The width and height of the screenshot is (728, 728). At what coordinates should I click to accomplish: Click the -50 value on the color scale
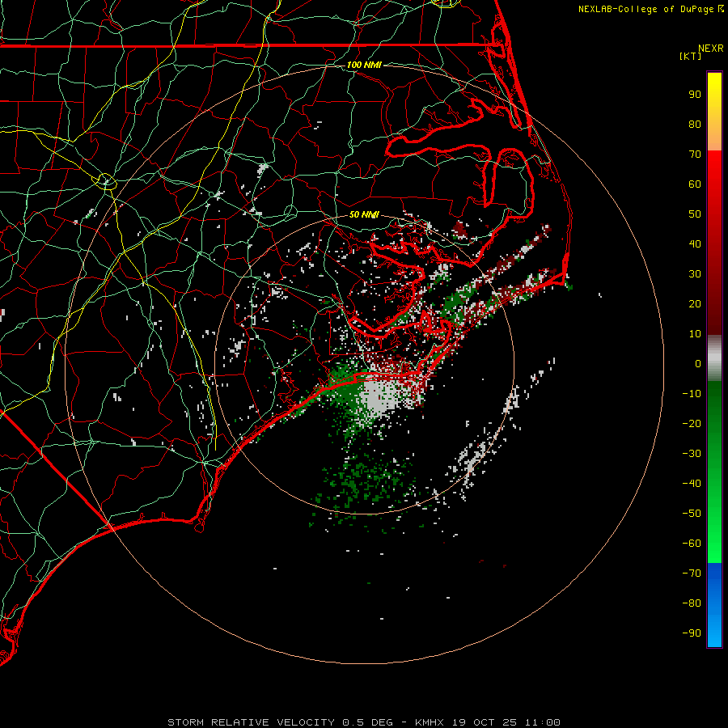pyautogui.click(x=692, y=514)
